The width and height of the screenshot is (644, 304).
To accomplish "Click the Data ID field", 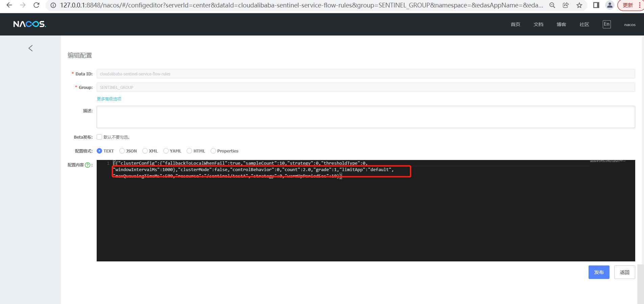I will point(366,74).
